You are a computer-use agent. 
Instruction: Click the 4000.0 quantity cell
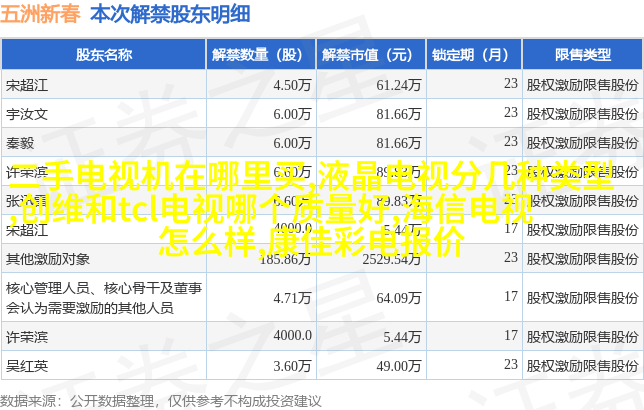[292, 335]
